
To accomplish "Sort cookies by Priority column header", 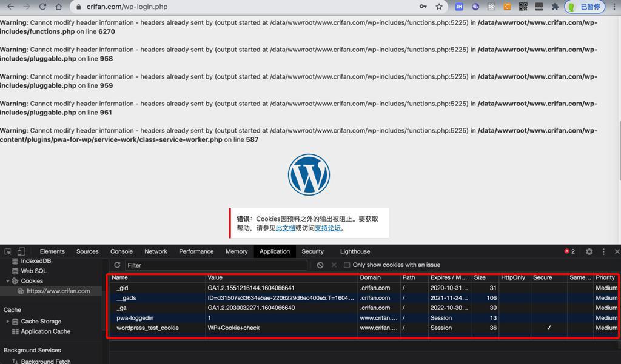I will [x=605, y=277].
